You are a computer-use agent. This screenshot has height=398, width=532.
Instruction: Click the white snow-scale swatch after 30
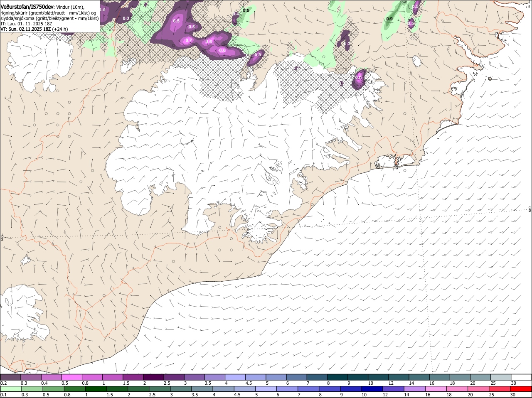tap(521, 377)
